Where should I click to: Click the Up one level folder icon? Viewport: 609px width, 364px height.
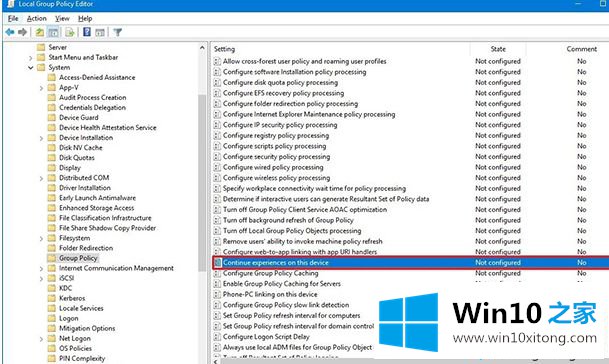coord(40,32)
